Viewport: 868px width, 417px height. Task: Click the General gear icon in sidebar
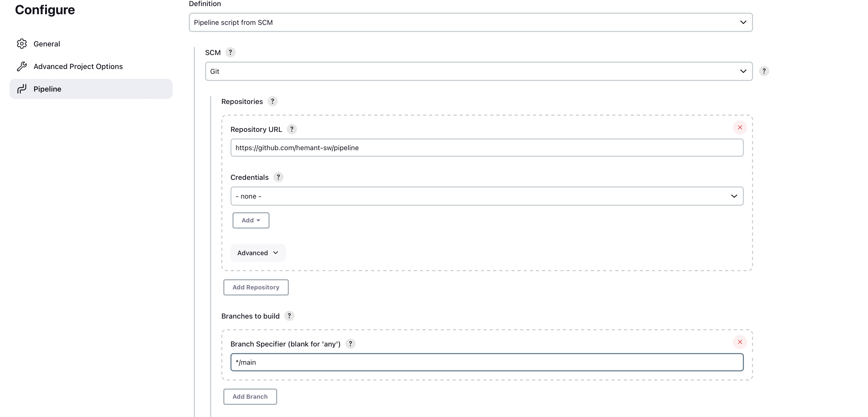pyautogui.click(x=22, y=44)
